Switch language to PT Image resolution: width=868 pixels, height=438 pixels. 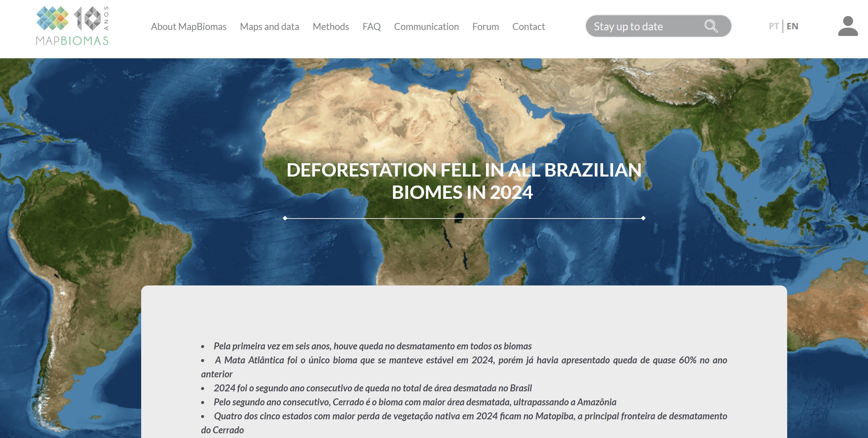point(773,26)
